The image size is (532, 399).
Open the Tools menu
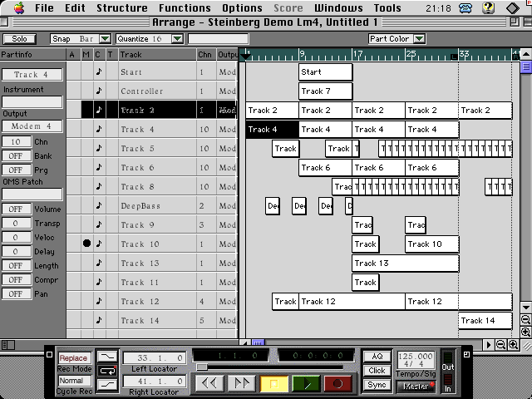pos(387,7)
